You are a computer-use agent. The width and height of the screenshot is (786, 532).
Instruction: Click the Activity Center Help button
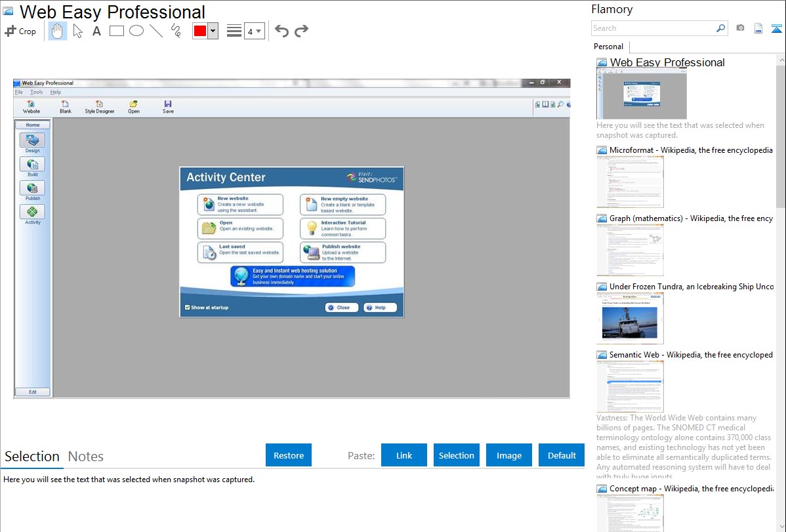(380, 308)
